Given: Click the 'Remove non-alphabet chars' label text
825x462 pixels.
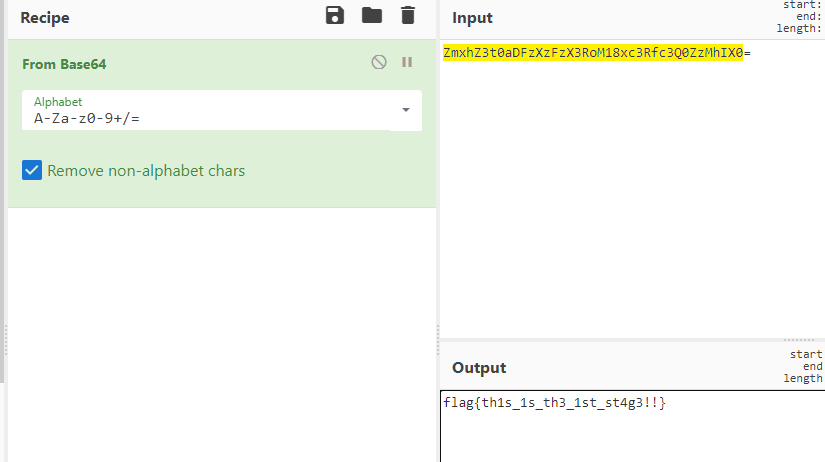Looking at the screenshot, I should (x=146, y=171).
